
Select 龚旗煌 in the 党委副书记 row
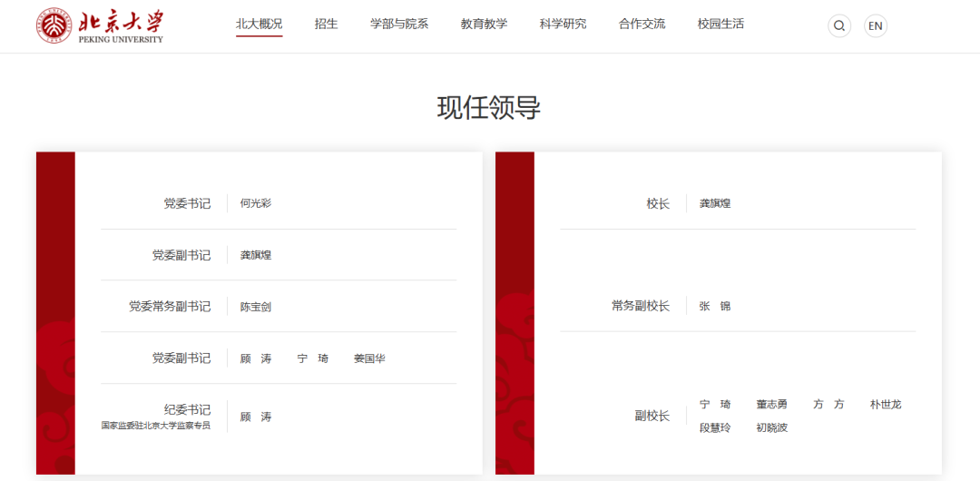tap(256, 255)
